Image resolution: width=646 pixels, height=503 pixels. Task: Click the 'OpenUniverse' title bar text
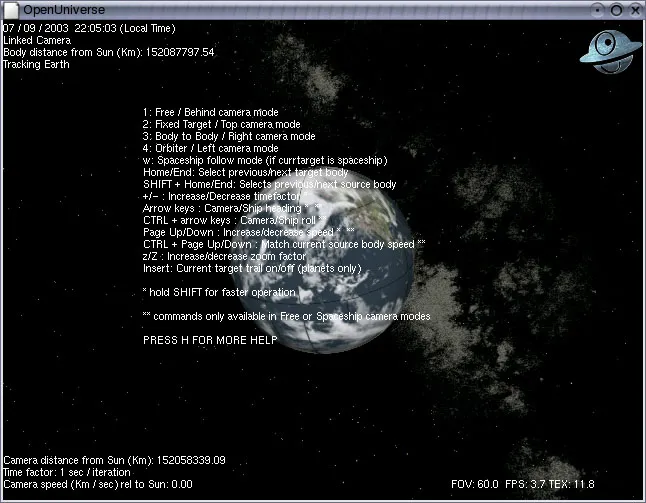click(x=64, y=10)
